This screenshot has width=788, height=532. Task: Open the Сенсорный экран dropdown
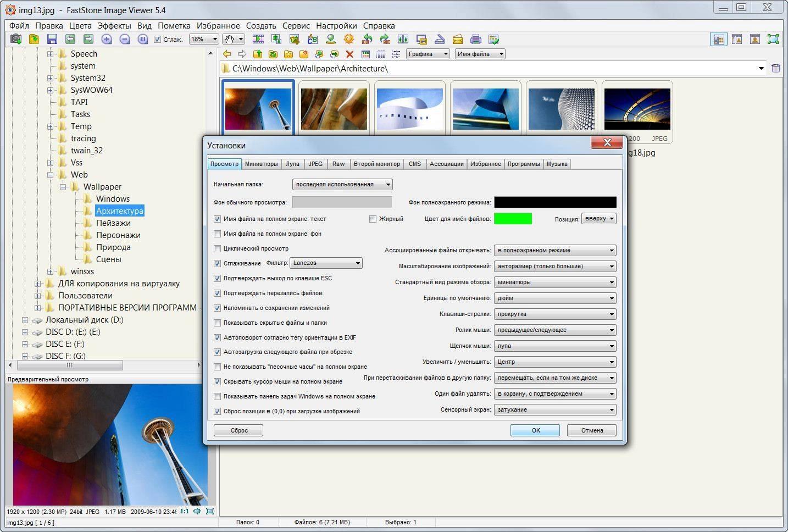[x=555, y=409]
